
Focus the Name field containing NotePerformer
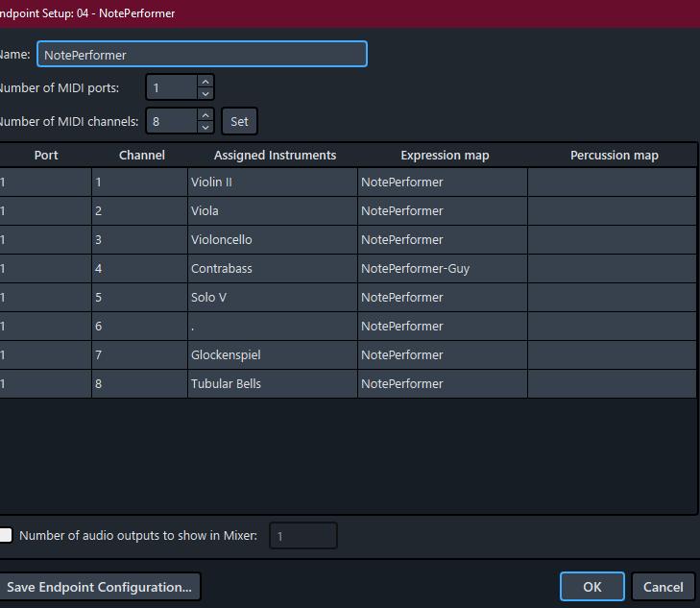(x=203, y=54)
